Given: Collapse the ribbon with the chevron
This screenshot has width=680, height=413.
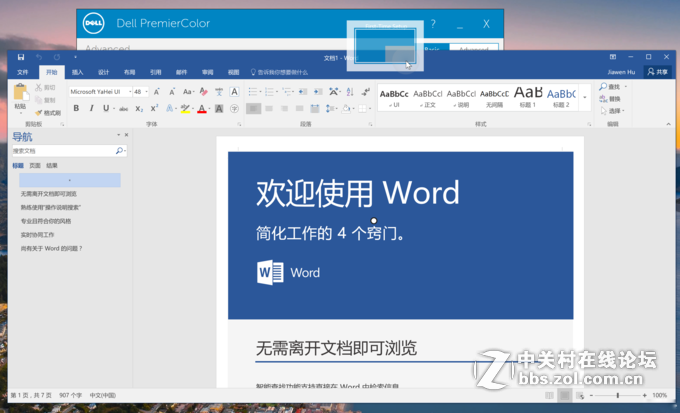Looking at the screenshot, I should pyautogui.click(x=668, y=125).
